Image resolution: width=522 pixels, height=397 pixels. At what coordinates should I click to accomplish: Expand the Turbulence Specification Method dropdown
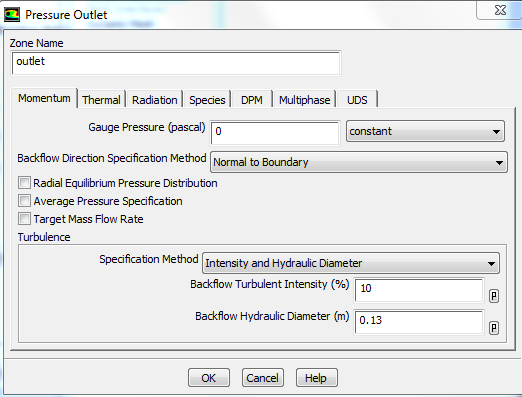351,263
